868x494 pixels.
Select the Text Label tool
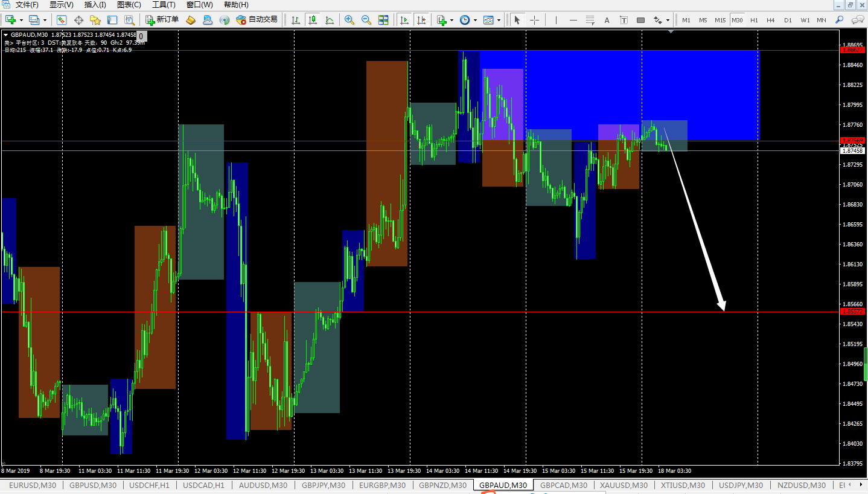tap(624, 20)
